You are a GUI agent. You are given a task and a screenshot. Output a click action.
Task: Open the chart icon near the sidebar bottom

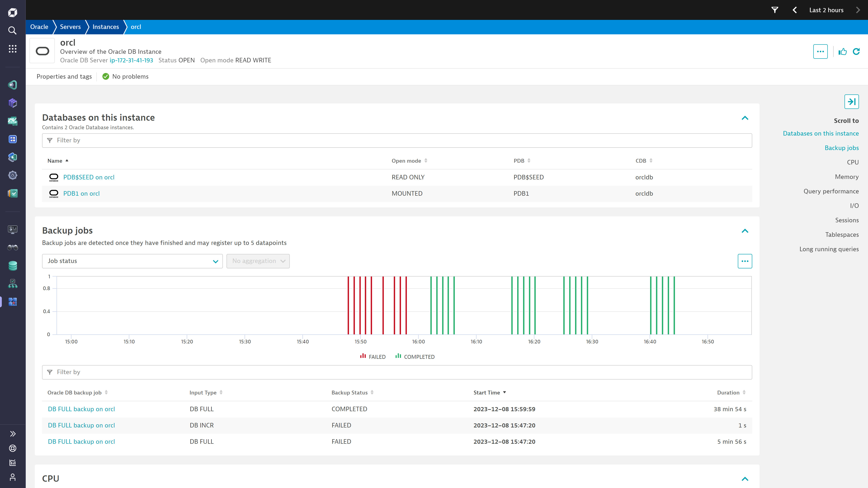[x=12, y=463]
